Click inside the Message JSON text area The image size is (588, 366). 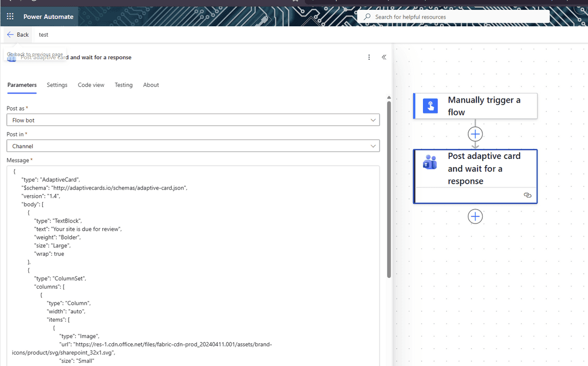[x=232, y=258]
